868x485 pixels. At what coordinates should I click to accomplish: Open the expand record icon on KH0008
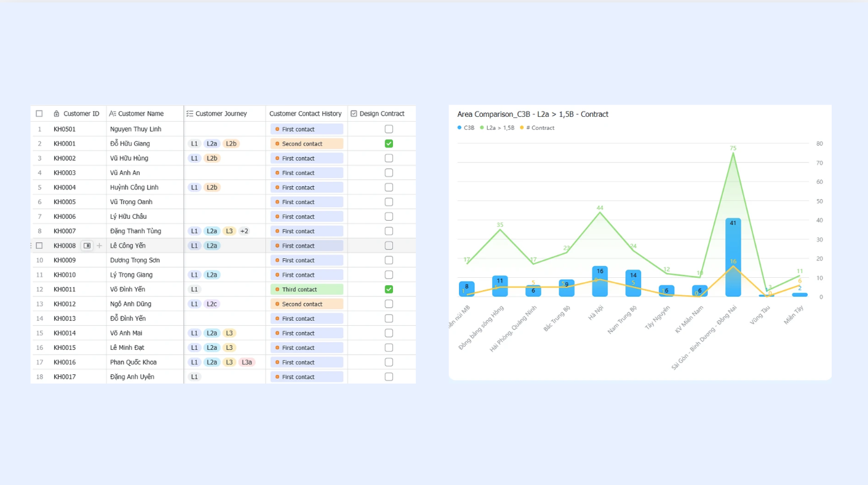[x=87, y=246]
